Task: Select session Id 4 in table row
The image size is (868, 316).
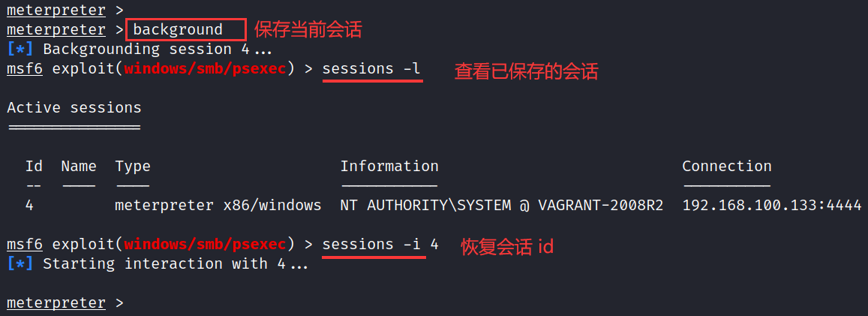Action: [29, 205]
